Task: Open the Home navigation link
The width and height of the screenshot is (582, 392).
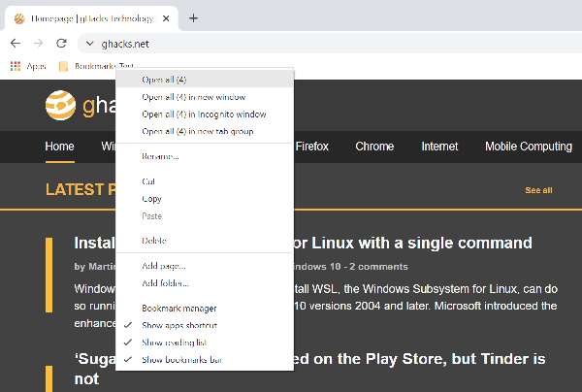Action: click(60, 147)
